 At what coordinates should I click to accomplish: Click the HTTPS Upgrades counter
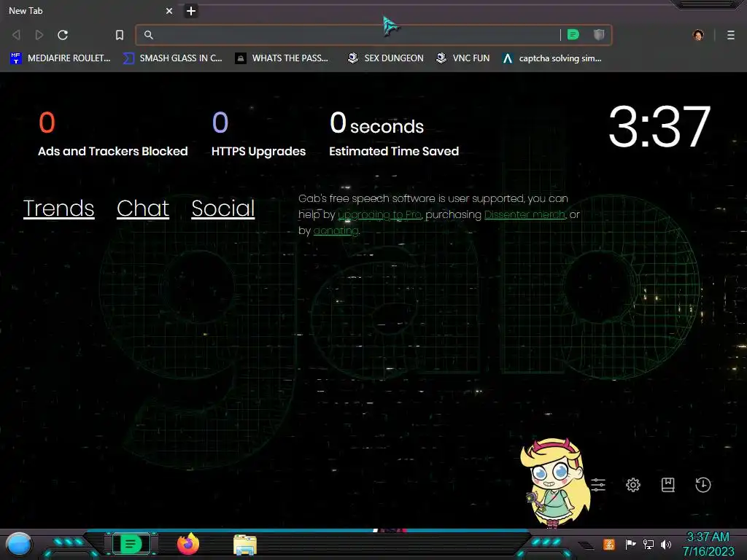[258, 134]
